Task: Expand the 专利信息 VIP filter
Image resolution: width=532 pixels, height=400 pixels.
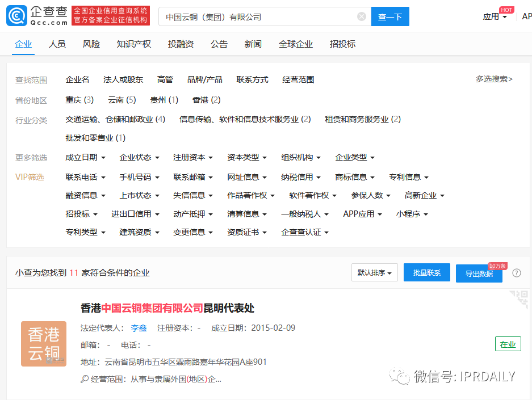Action: 409,177
